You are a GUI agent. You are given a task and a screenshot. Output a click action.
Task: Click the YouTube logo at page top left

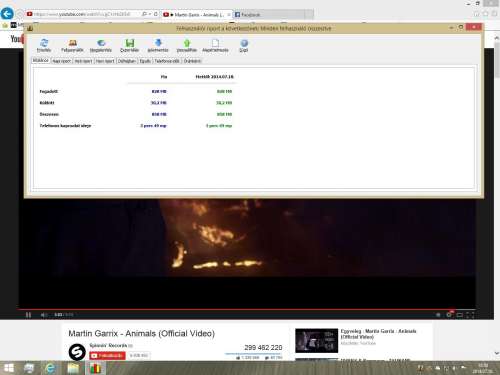[17, 39]
